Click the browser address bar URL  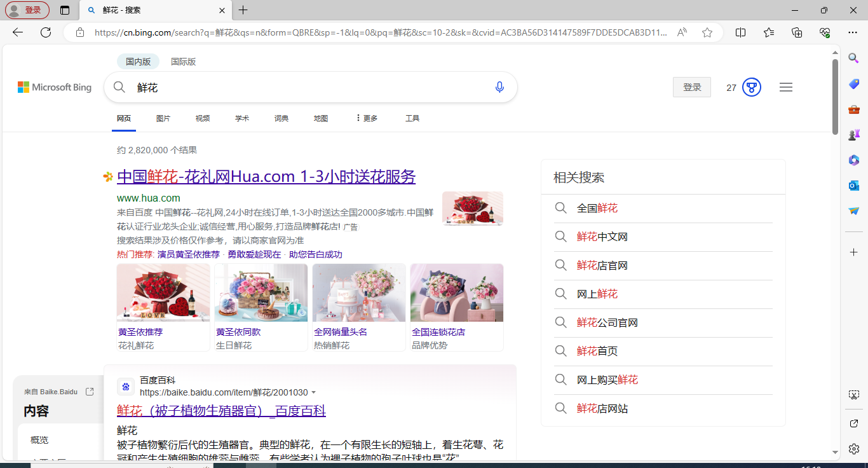pyautogui.click(x=381, y=32)
